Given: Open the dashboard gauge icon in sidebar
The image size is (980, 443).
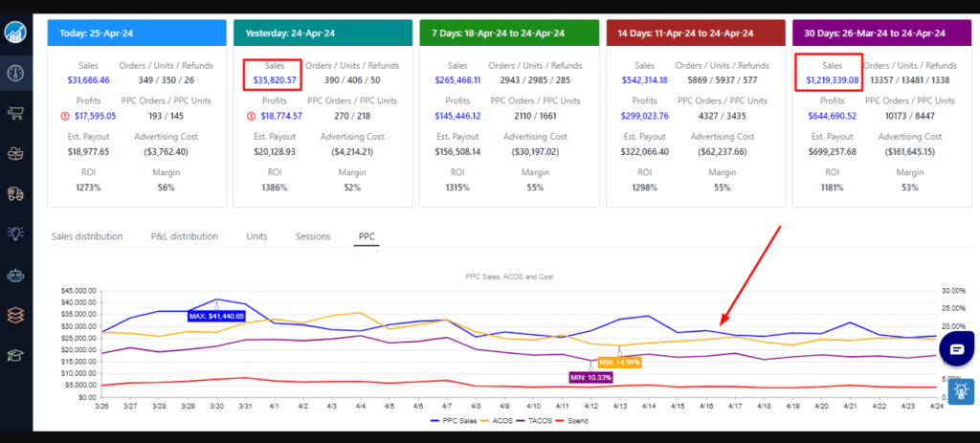Looking at the screenshot, I should click(15, 73).
